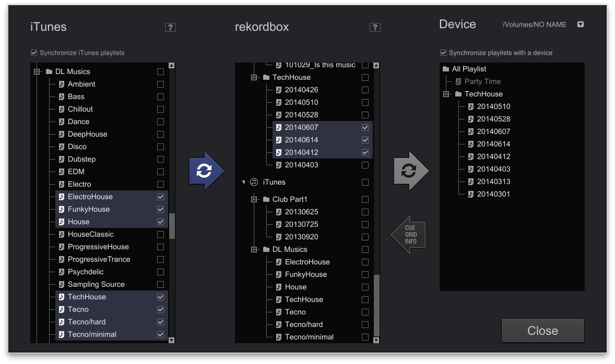Viewport: 615px width, 364px height.
Task: Click the Sampling Source playlist icon
Action: (62, 284)
